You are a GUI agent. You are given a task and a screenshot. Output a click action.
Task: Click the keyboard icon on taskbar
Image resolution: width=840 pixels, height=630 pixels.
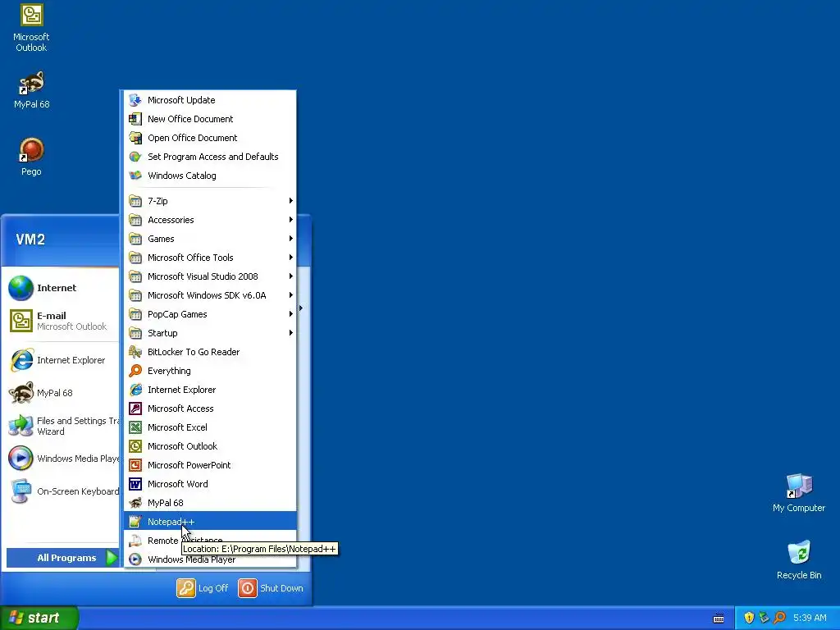pyautogui.click(x=719, y=619)
